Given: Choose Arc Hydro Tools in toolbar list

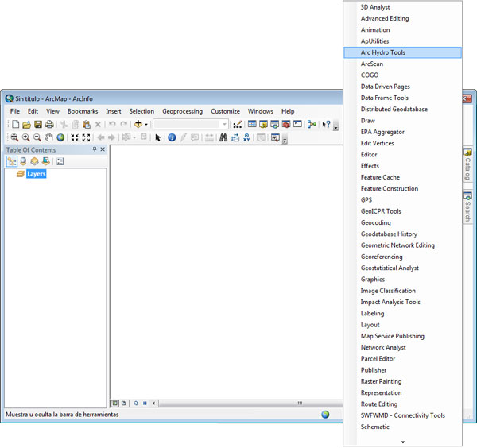Looking at the screenshot, I should [402, 52].
